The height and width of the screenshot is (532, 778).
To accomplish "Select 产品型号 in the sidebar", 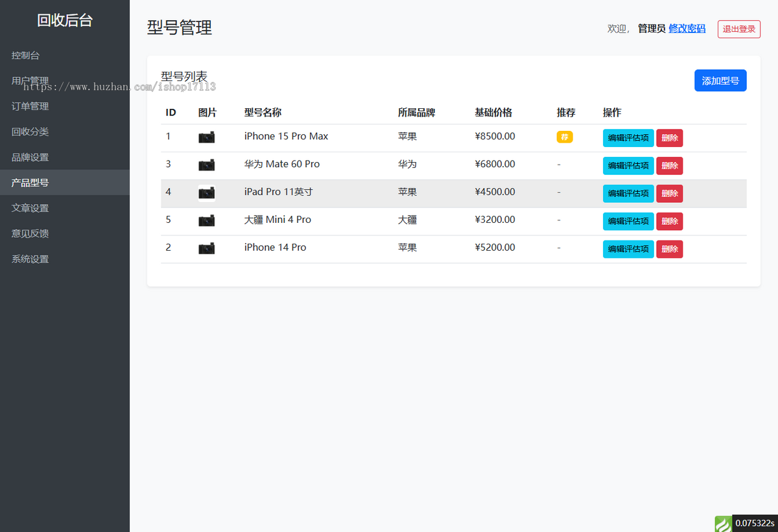I will tap(65, 183).
